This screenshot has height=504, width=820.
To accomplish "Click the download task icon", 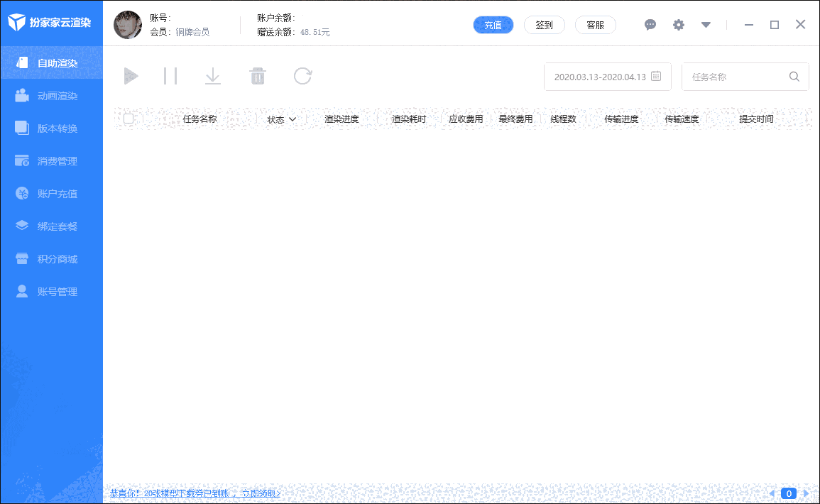I will click(x=213, y=75).
